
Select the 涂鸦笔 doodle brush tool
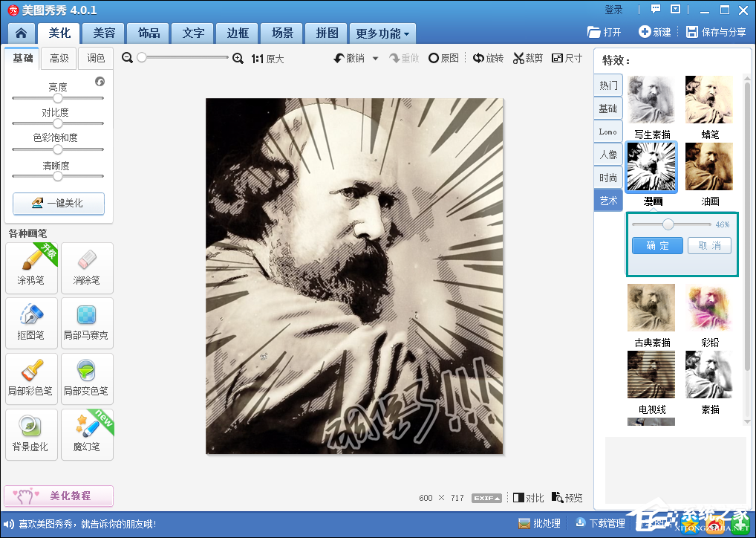[31, 268]
